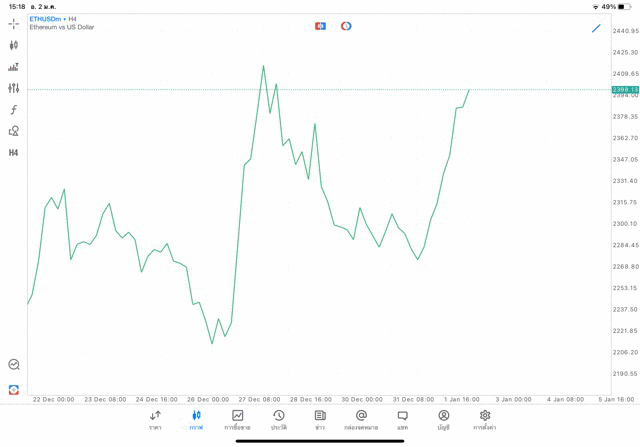This screenshot has height=447, width=640.
Task: Open the drawing objects shapes tool
Action: pos(14,131)
